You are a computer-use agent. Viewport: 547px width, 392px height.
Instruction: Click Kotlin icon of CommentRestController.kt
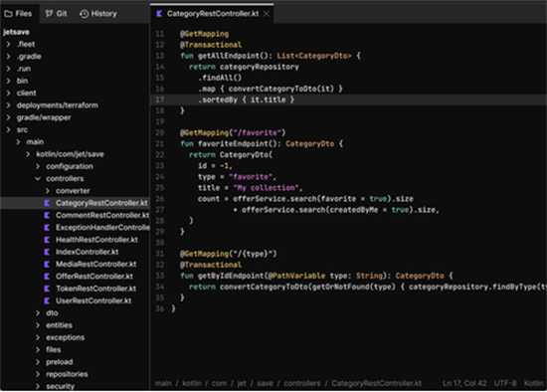47,215
